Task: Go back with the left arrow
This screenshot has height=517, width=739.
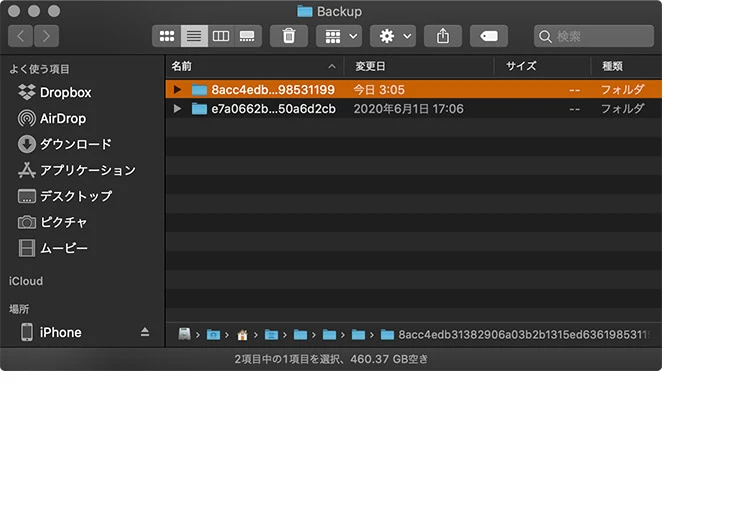Action: (x=20, y=36)
